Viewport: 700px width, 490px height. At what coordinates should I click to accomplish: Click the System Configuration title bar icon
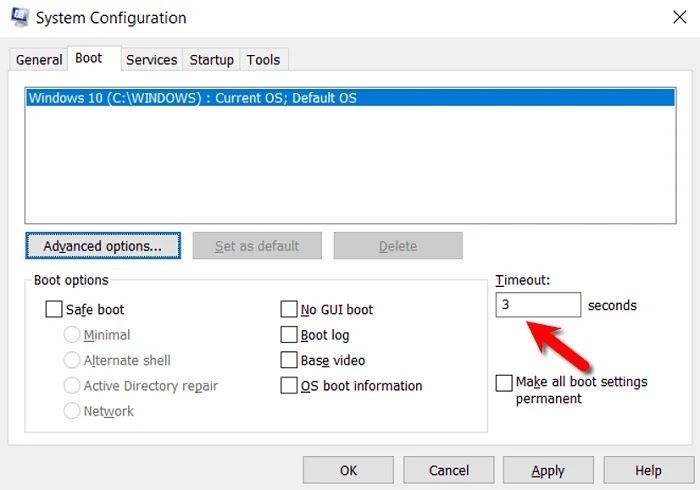(x=20, y=18)
